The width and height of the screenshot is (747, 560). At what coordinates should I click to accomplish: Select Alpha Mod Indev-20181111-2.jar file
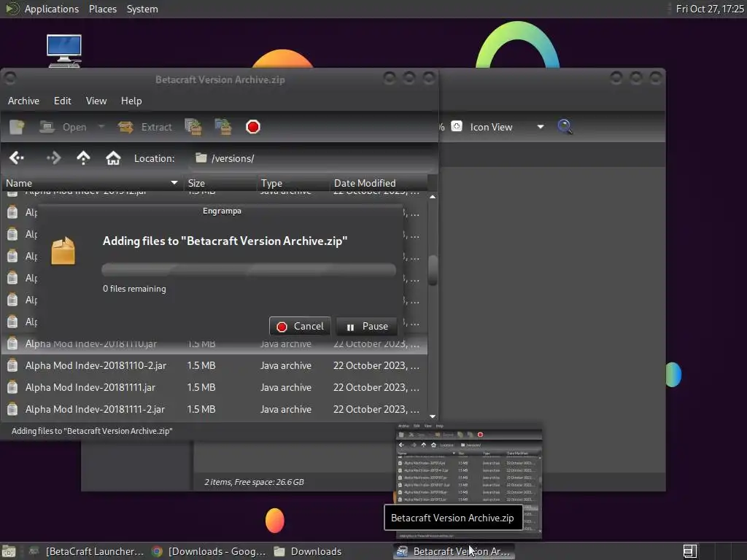pos(214,410)
